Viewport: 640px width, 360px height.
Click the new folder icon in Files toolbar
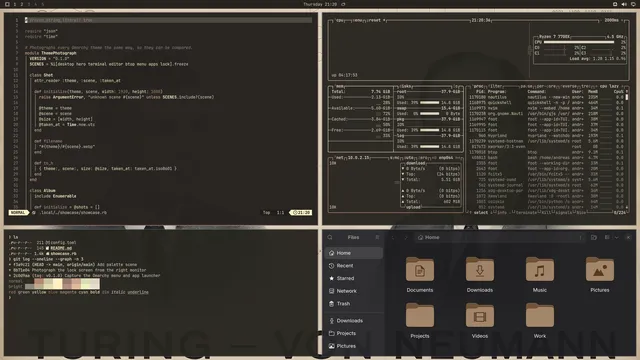click(x=594, y=238)
